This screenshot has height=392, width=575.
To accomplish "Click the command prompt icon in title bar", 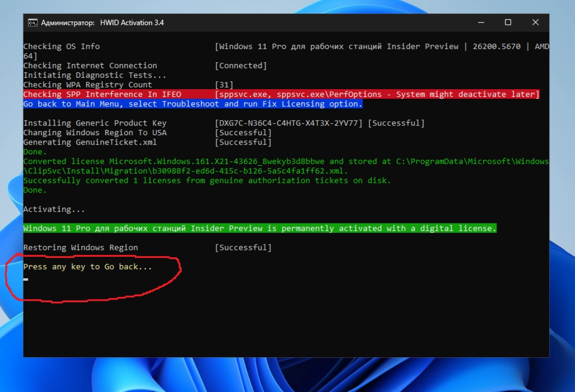I will pos(33,23).
